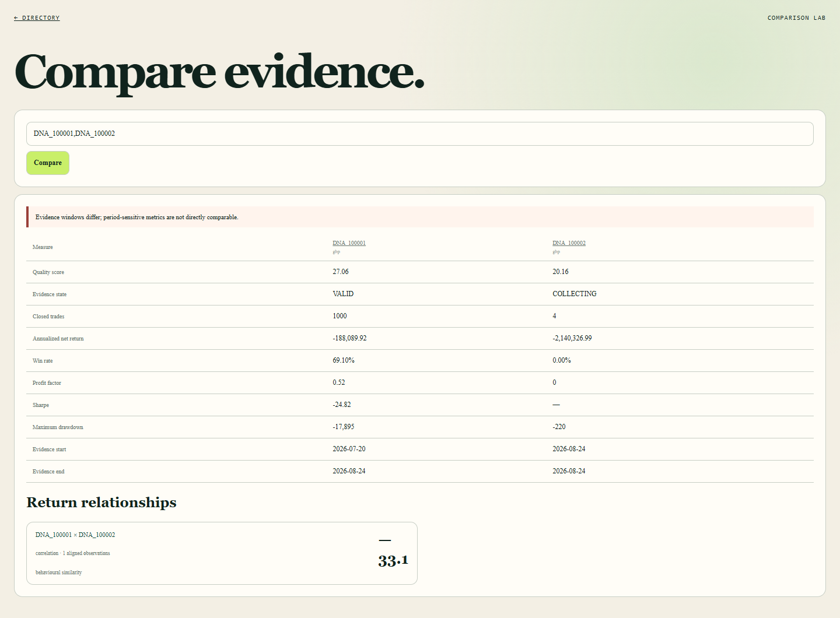
Task: Click the Sharpe value -24.82
Action: [342, 405]
